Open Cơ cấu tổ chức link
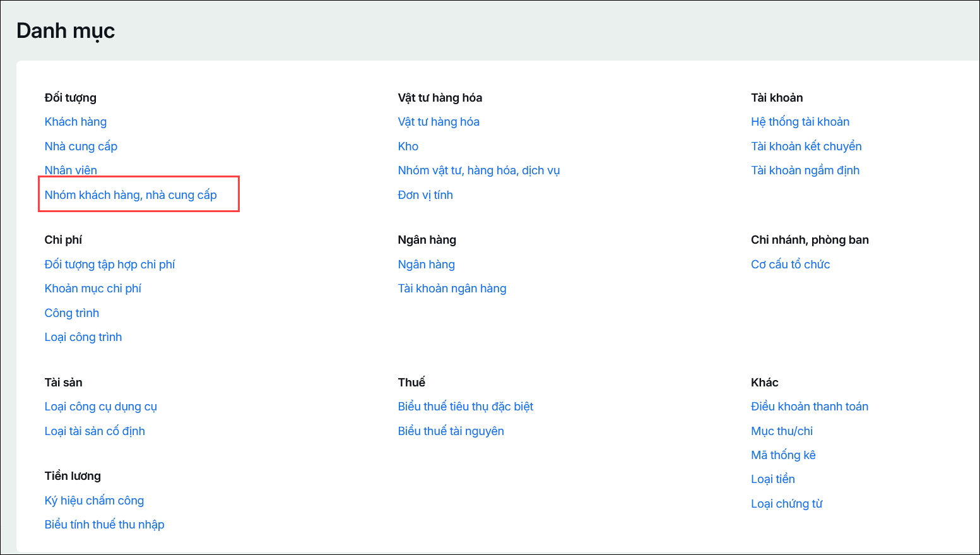 [791, 265]
